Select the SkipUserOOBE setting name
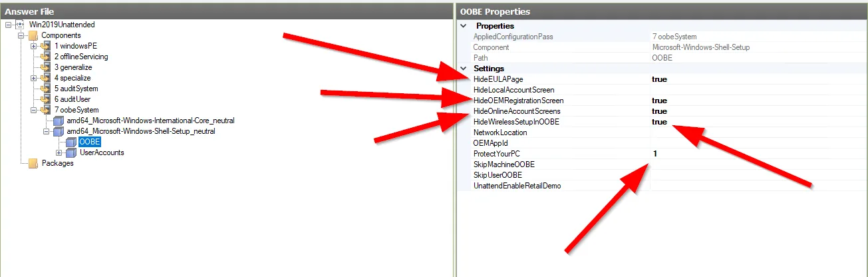Viewport: 868px width, 277px height. (498, 175)
